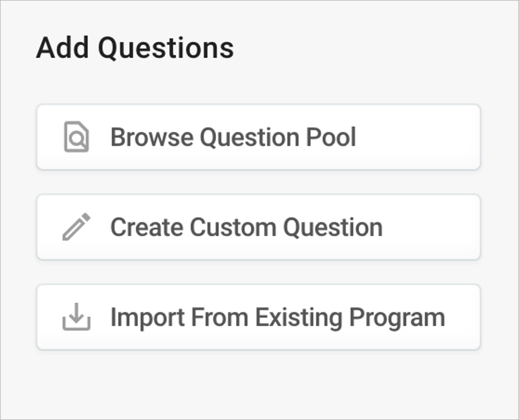
Task: Select Create Custom Question button
Action: click(x=258, y=227)
